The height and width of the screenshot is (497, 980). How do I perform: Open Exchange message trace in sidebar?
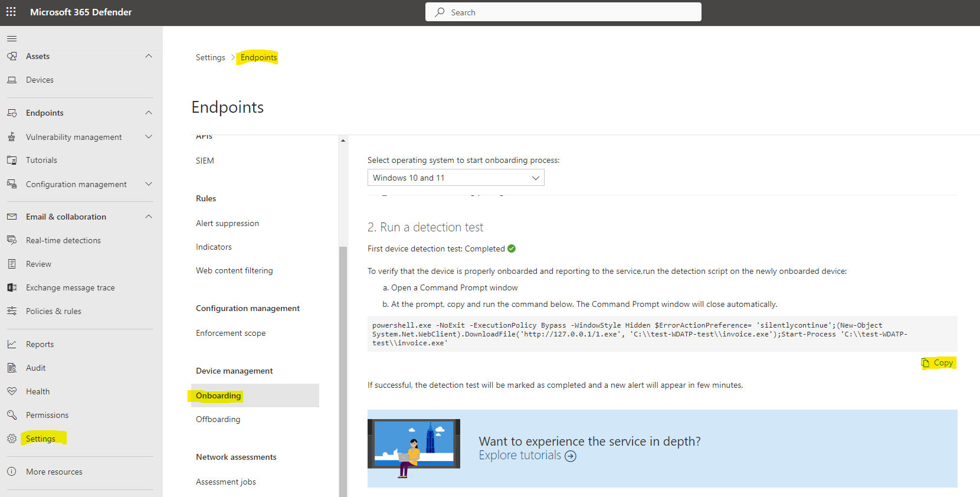[70, 287]
